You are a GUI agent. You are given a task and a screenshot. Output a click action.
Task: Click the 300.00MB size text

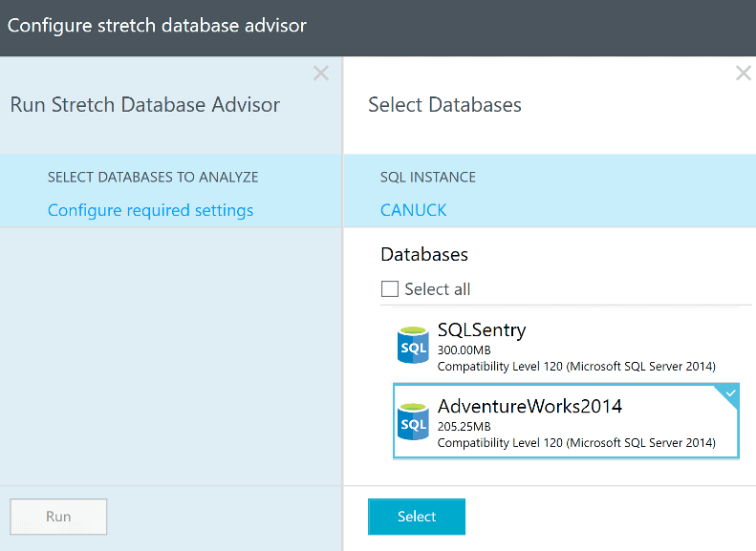point(464,350)
